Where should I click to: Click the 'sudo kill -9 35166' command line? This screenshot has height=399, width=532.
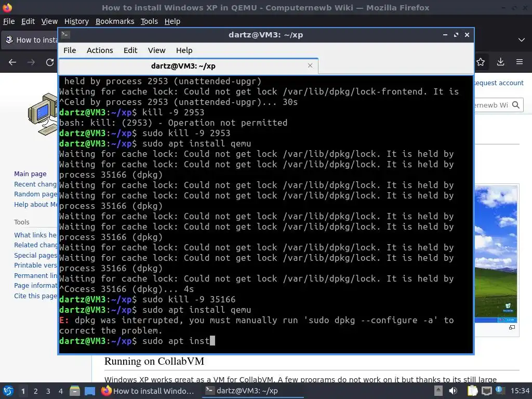tap(147, 299)
